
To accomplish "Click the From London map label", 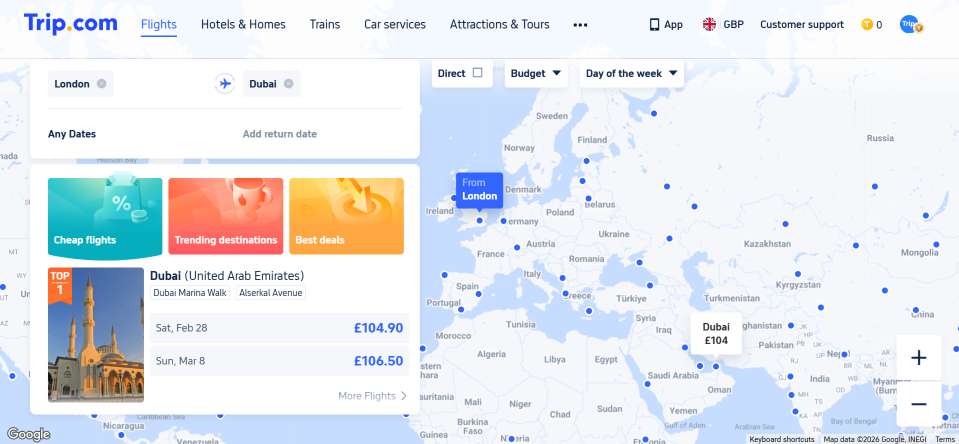I will coord(480,190).
